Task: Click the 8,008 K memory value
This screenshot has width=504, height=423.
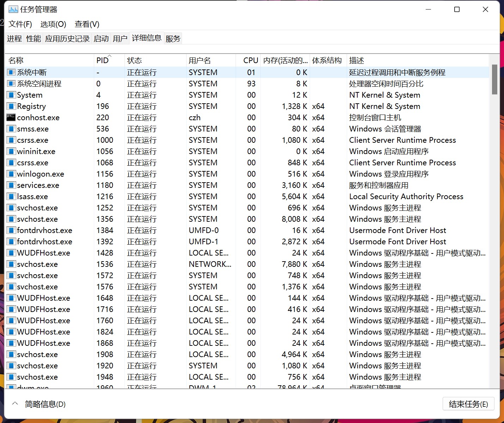Action: pyautogui.click(x=294, y=219)
